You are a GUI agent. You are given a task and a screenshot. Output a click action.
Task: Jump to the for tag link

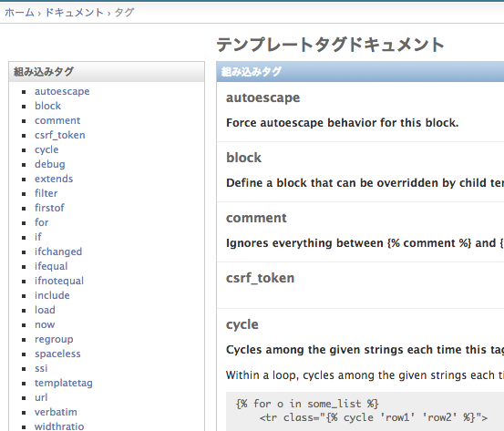(41, 222)
